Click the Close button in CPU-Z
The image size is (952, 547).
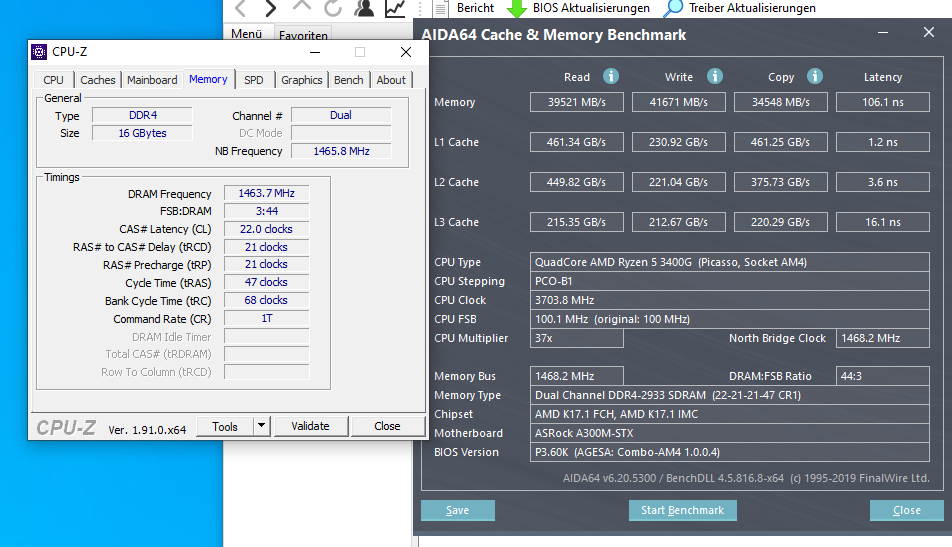coord(387,426)
